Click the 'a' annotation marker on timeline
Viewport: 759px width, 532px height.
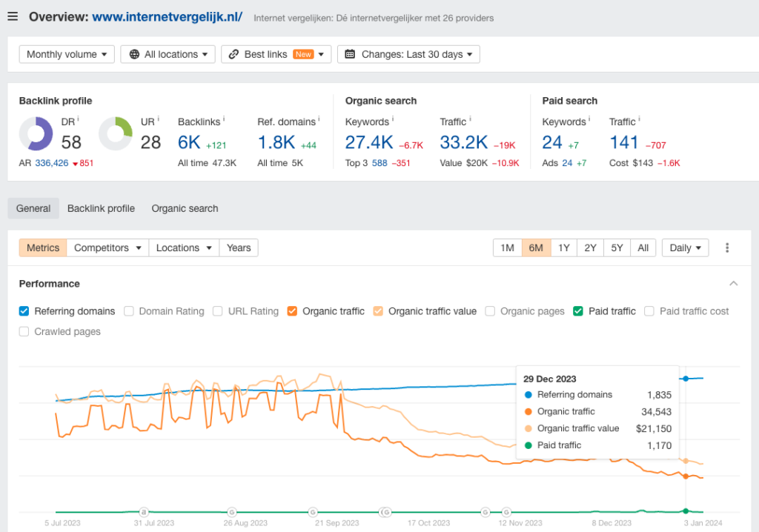[144, 511]
